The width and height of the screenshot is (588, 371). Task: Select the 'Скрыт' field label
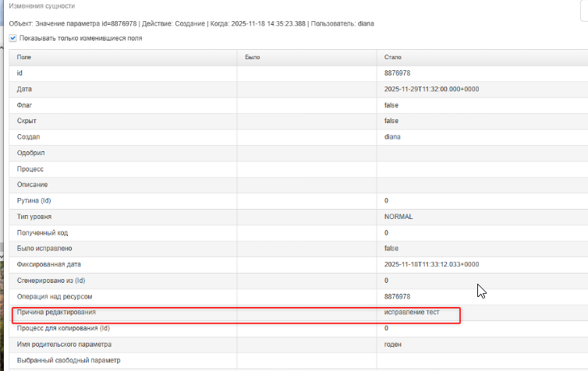pos(27,121)
